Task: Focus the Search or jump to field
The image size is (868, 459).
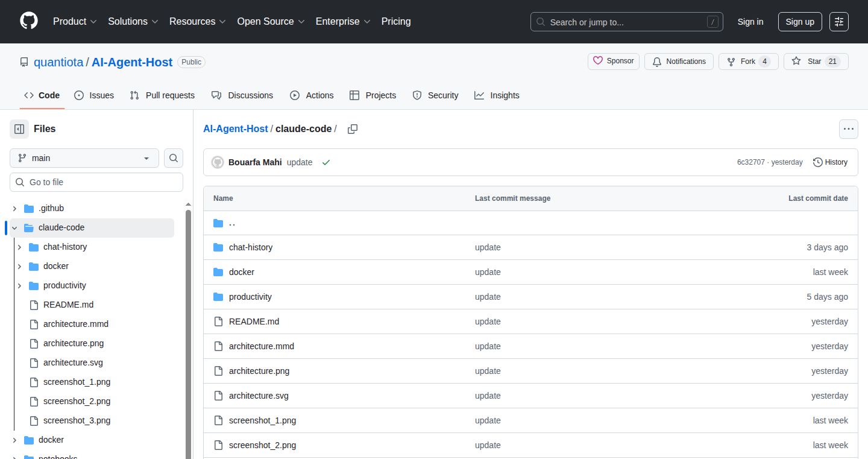Action: 627,22
